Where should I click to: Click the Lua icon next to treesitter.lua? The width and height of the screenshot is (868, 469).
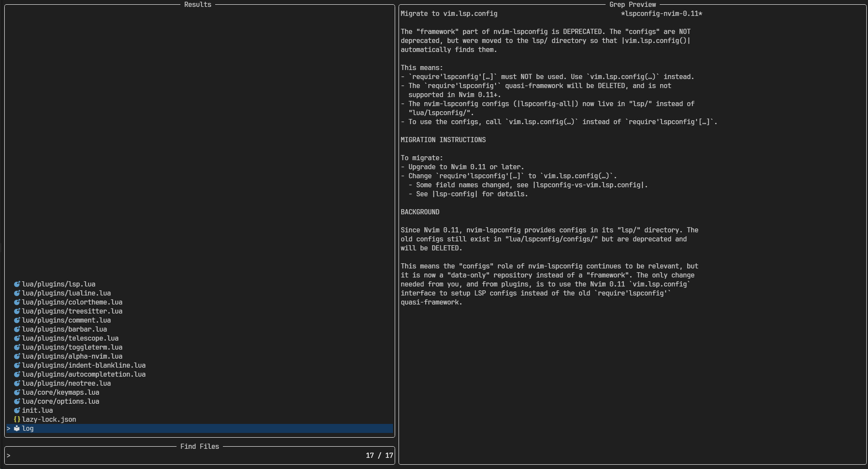pyautogui.click(x=17, y=311)
